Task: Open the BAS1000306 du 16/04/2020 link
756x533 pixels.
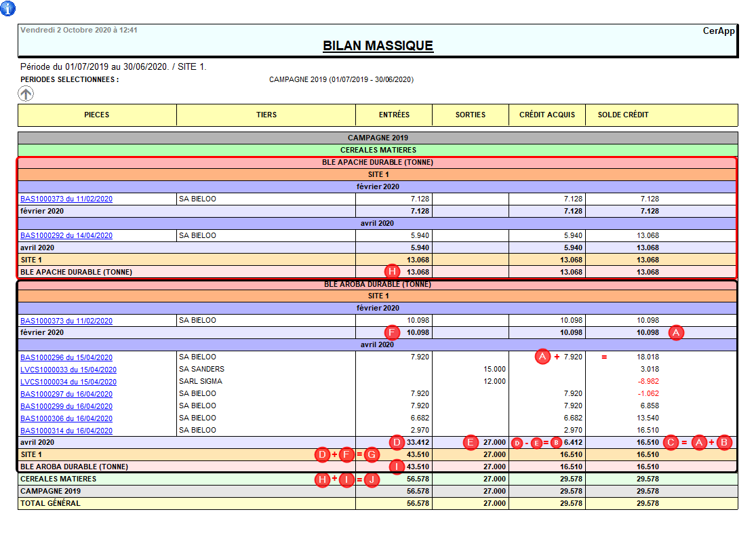Action: click(x=66, y=418)
